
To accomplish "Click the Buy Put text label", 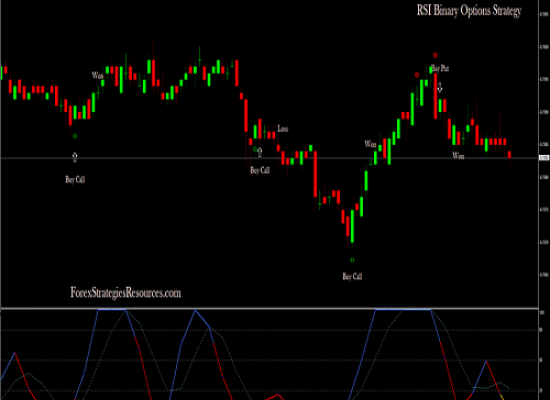I will point(440,68).
